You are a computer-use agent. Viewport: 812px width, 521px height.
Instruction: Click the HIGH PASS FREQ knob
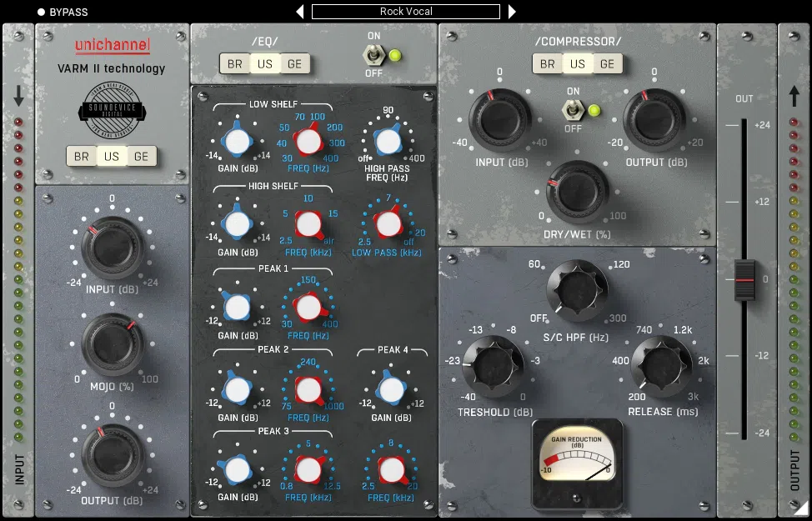point(388,142)
